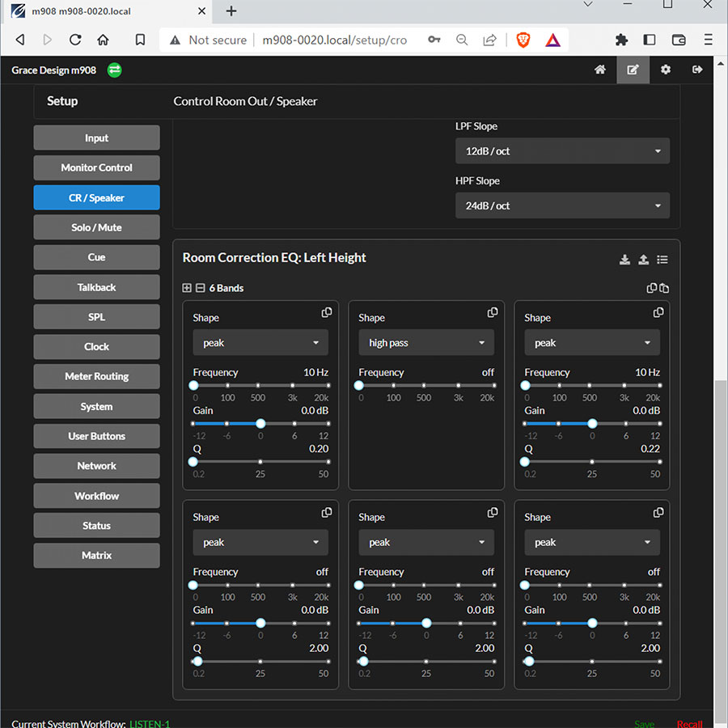Open the Brave wallet icon
The width and height of the screenshot is (728, 728).
[x=679, y=40]
